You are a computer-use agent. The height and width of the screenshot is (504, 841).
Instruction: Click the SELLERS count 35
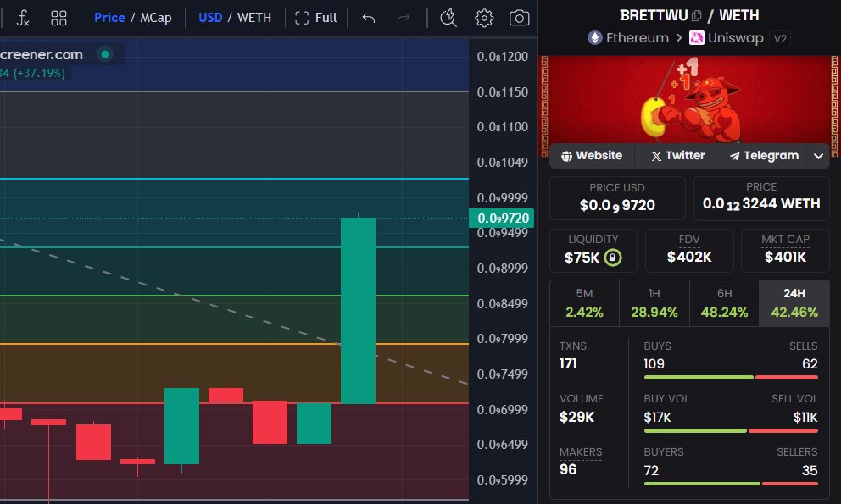click(810, 471)
